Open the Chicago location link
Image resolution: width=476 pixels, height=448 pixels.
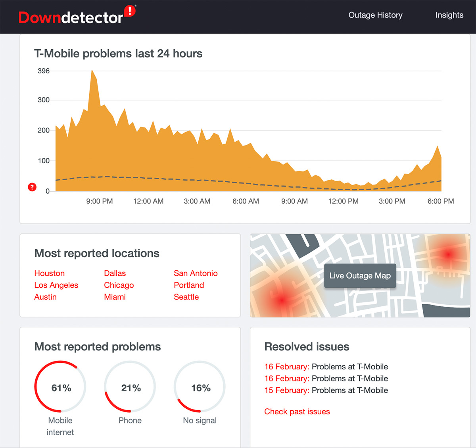tap(119, 285)
